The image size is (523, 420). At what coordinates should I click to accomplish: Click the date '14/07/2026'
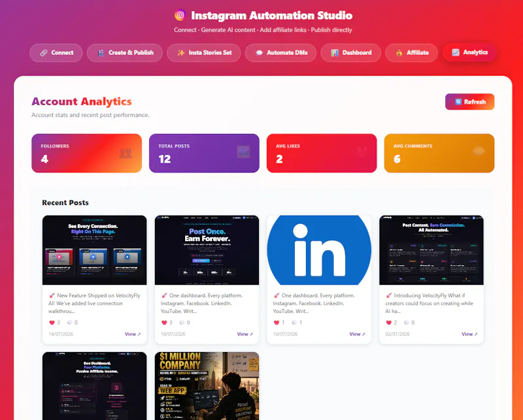click(x=61, y=334)
